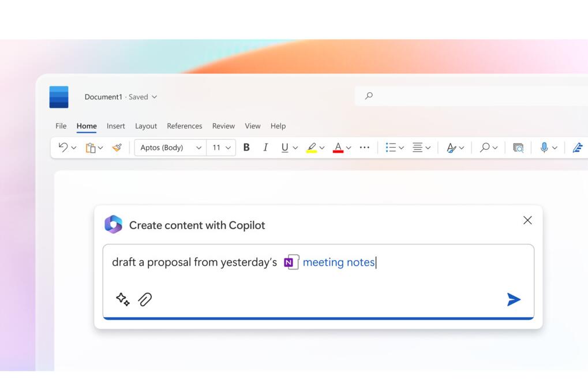This screenshot has height=392, width=588.
Task: Click the OneNote file icon
Action: (x=291, y=262)
